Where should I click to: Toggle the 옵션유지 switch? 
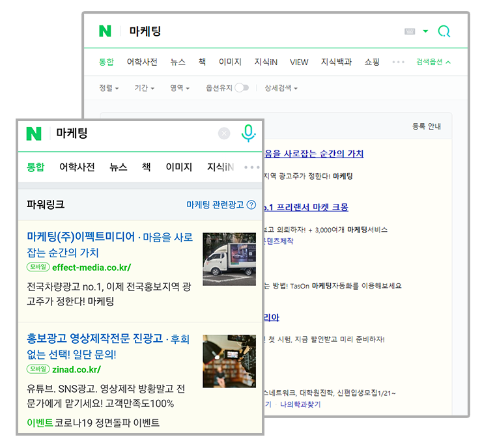point(242,88)
